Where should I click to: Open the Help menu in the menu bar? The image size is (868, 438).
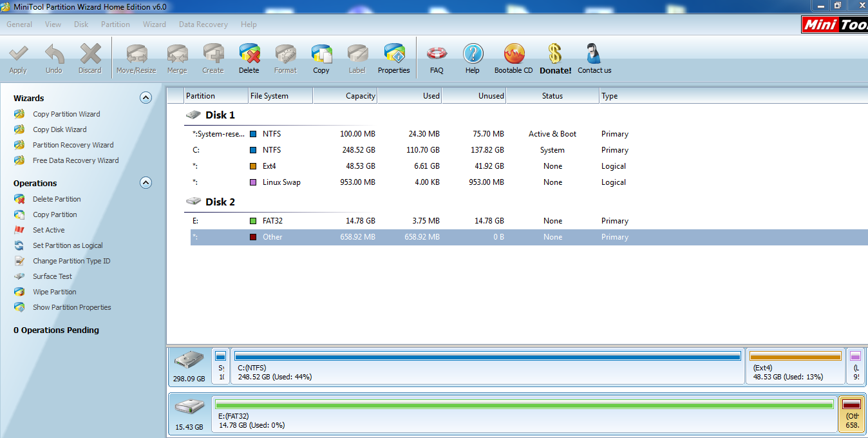[249, 24]
